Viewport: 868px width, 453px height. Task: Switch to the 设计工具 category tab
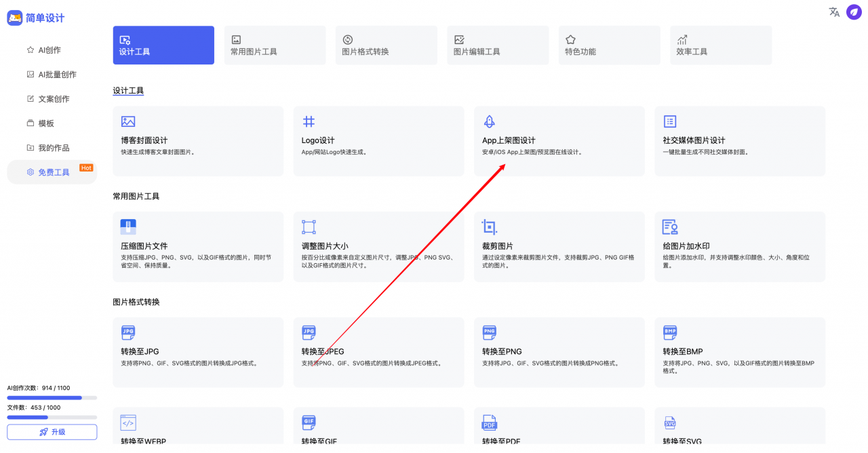coord(163,45)
